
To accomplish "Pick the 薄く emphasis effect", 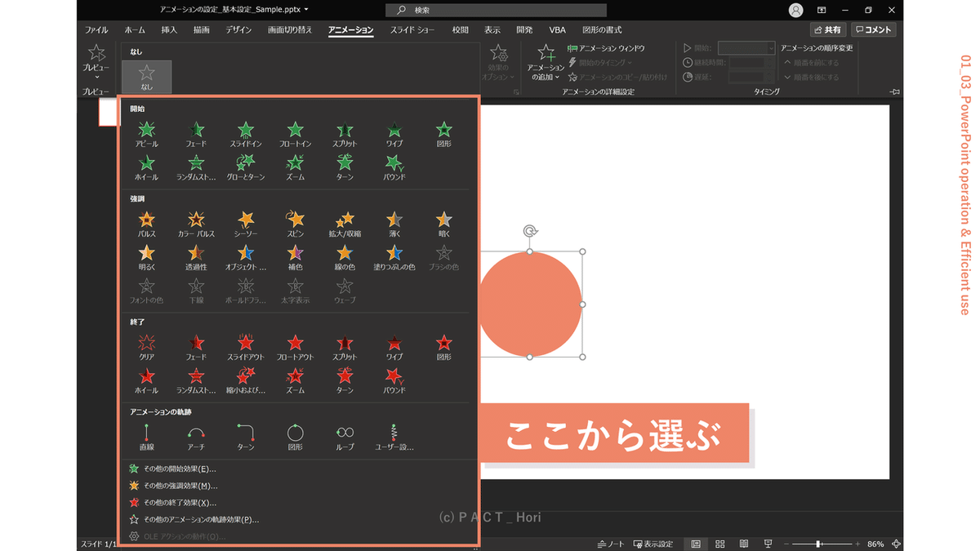I will tap(394, 224).
